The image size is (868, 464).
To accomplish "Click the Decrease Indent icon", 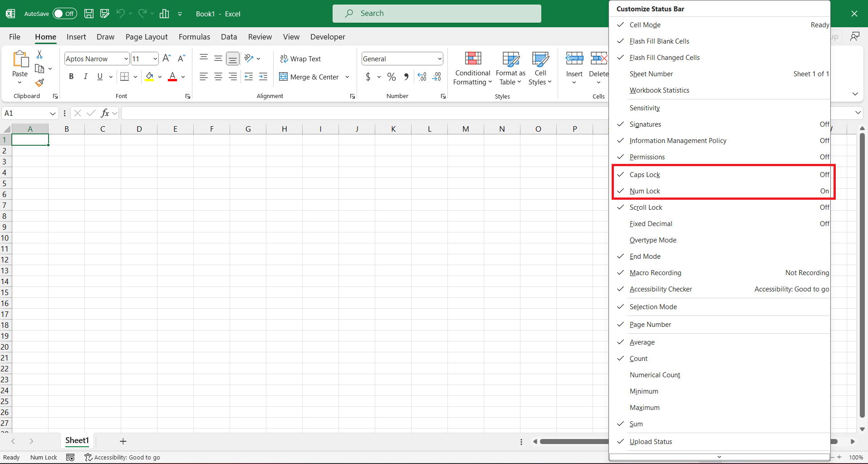I will [x=249, y=77].
